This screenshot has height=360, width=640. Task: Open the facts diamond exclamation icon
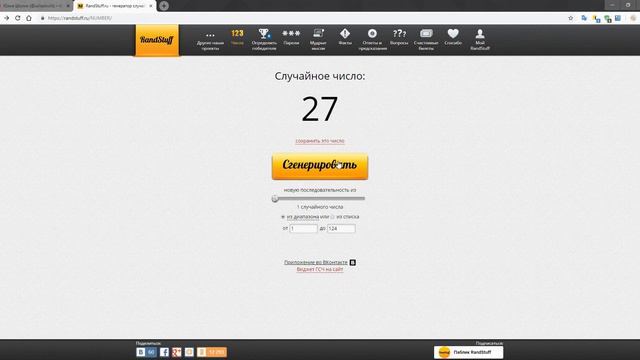click(345, 33)
